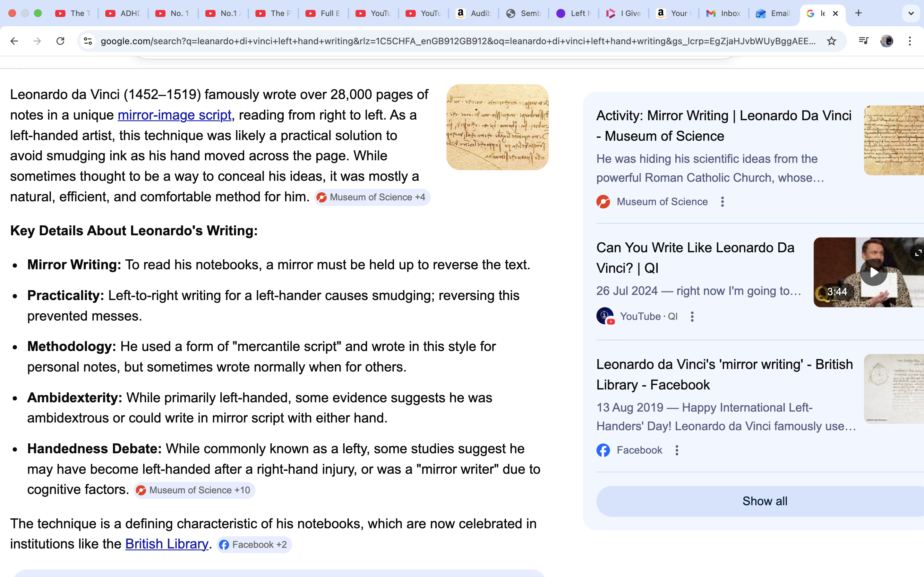The width and height of the screenshot is (924, 577).
Task: Expand the tab search dropdown arrow
Action: [x=911, y=13]
